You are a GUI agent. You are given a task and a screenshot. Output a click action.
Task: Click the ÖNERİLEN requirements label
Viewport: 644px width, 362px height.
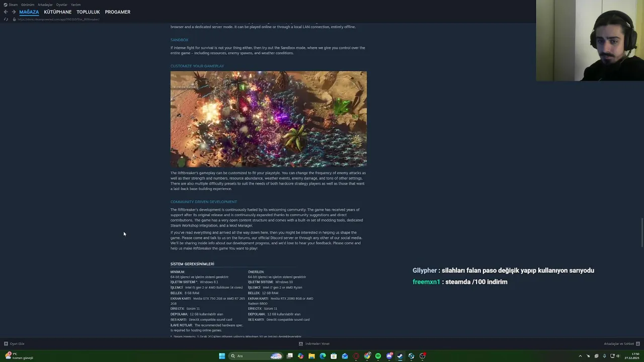point(256,272)
